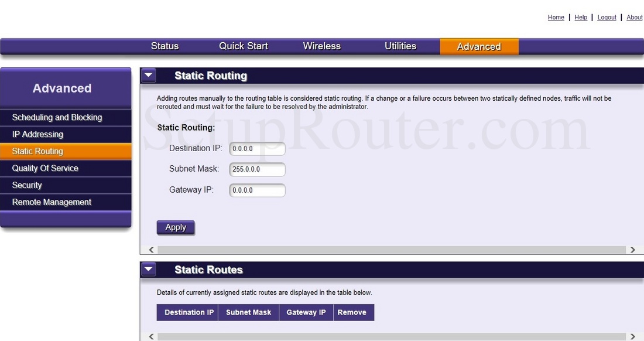Open Quality Of Service settings

coord(66,168)
